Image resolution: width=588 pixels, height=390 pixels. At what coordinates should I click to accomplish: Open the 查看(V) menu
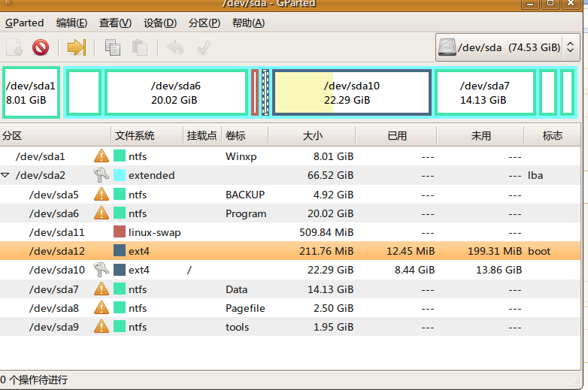pyautogui.click(x=116, y=23)
